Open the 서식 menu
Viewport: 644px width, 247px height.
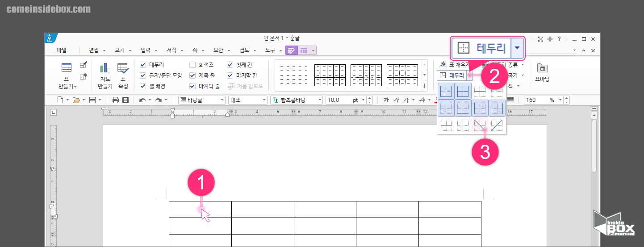[171, 50]
